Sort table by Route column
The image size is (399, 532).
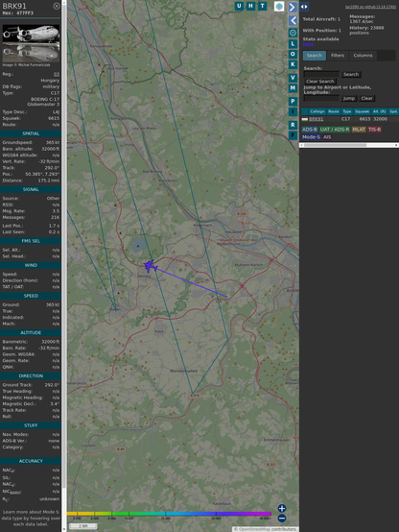[x=333, y=111]
